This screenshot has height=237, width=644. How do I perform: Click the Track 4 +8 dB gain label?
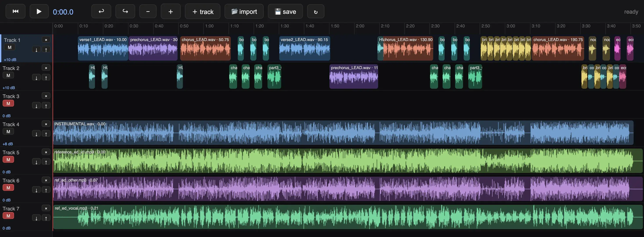[x=8, y=144]
